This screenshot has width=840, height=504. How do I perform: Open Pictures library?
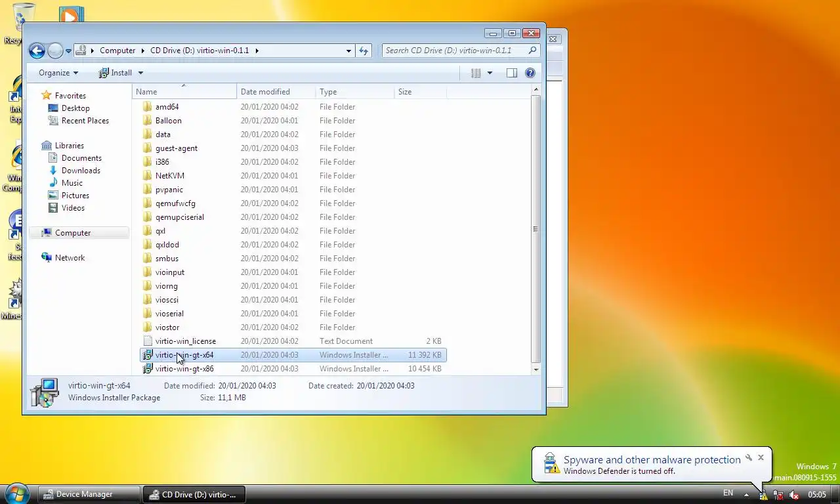coord(75,196)
